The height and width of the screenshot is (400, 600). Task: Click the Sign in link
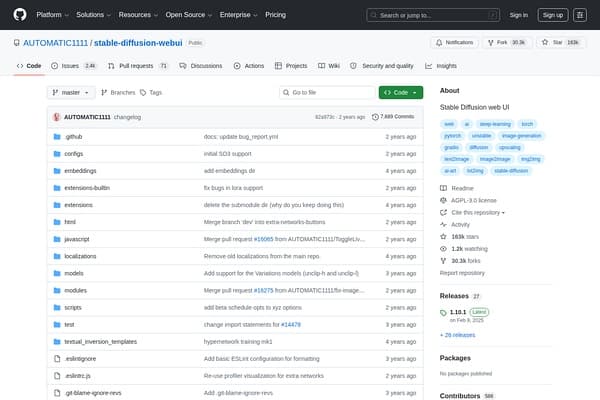518,15
